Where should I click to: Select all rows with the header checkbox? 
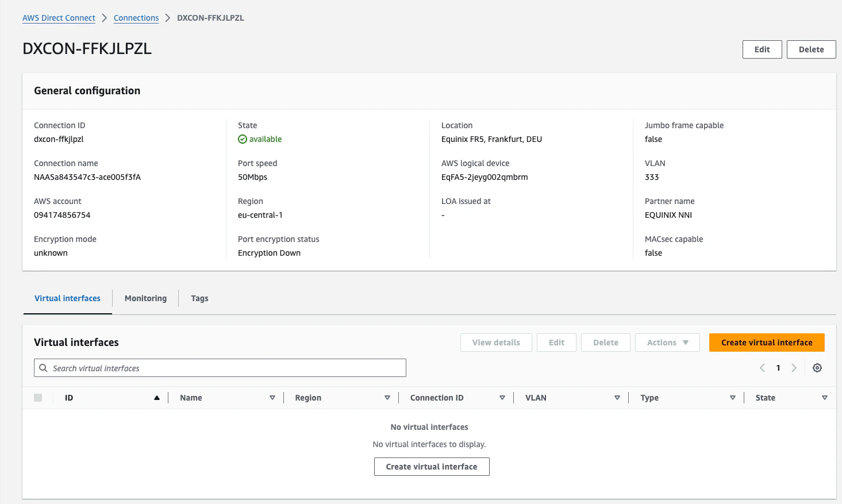point(38,397)
